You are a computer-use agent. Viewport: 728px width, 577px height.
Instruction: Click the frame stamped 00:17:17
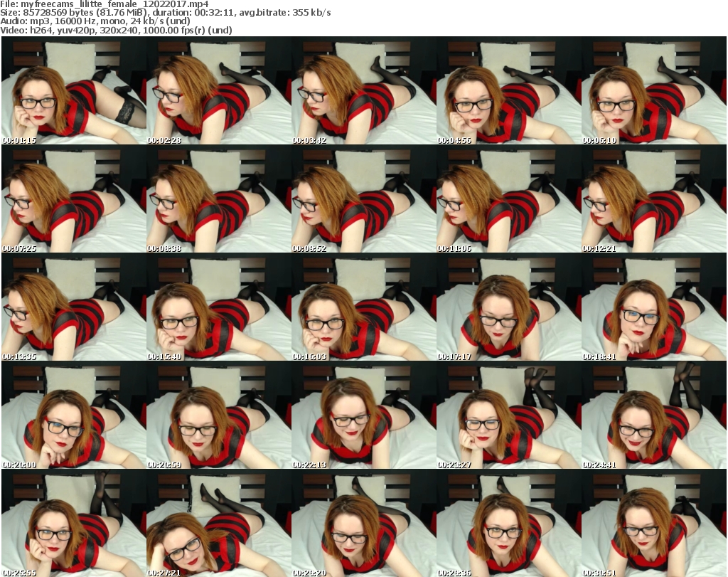(x=509, y=307)
